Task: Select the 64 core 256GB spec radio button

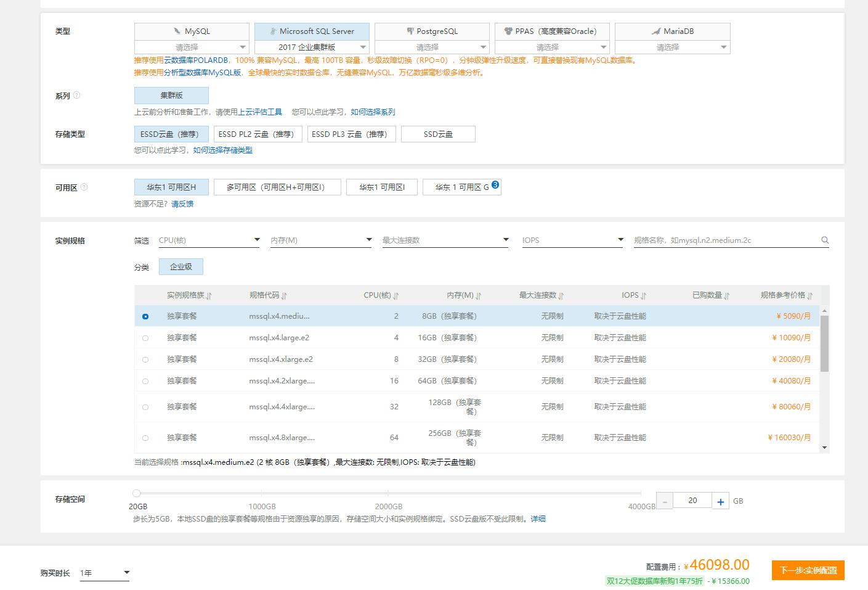Action: click(145, 438)
